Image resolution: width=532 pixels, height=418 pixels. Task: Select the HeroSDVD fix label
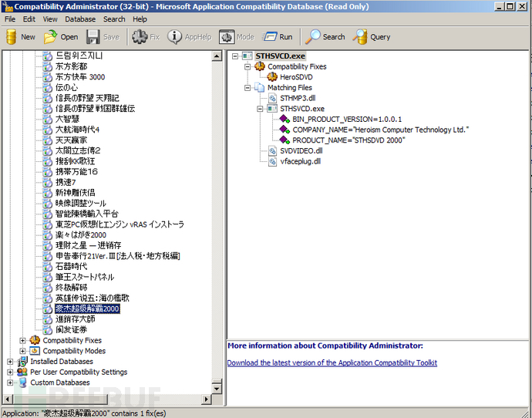click(296, 77)
